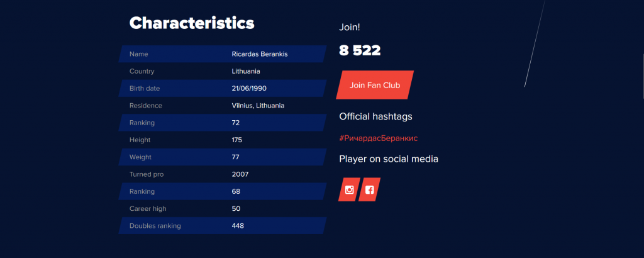Select the Career high value 50
The height and width of the screenshot is (258, 644).
(x=236, y=209)
